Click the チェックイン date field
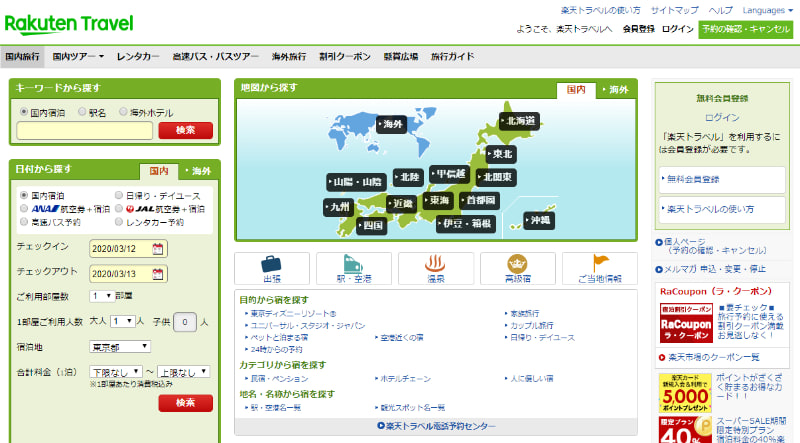This screenshot has height=443, width=800. click(129, 249)
